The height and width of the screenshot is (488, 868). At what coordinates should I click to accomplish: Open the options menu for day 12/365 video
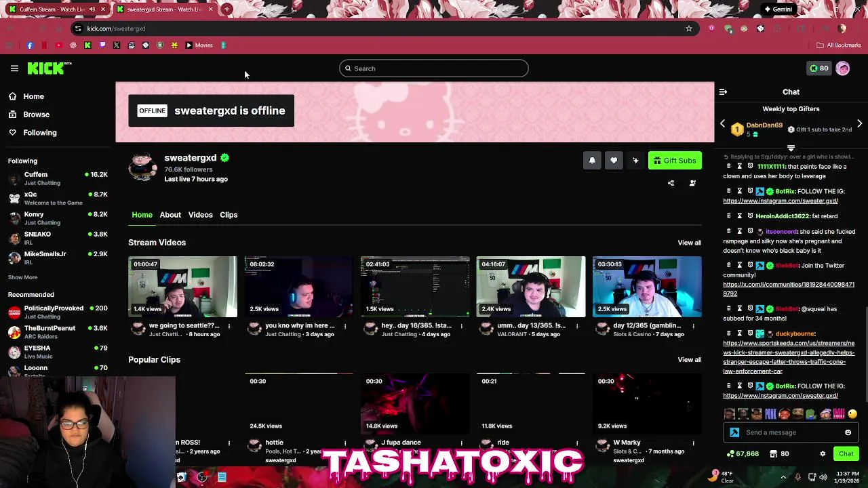pyautogui.click(x=693, y=326)
